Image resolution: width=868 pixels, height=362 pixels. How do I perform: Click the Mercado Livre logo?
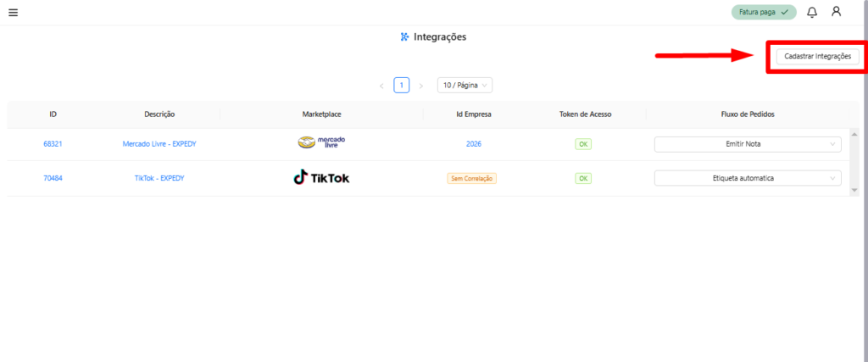(x=321, y=143)
